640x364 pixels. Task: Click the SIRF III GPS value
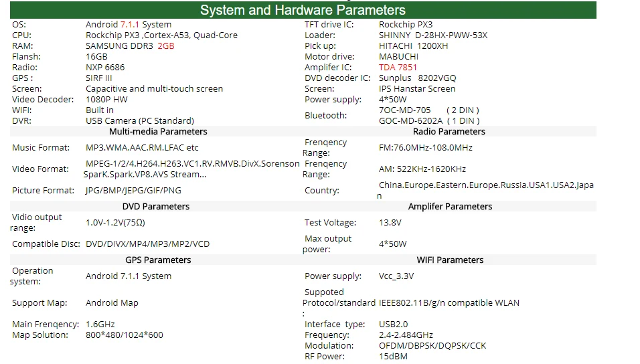(x=99, y=78)
